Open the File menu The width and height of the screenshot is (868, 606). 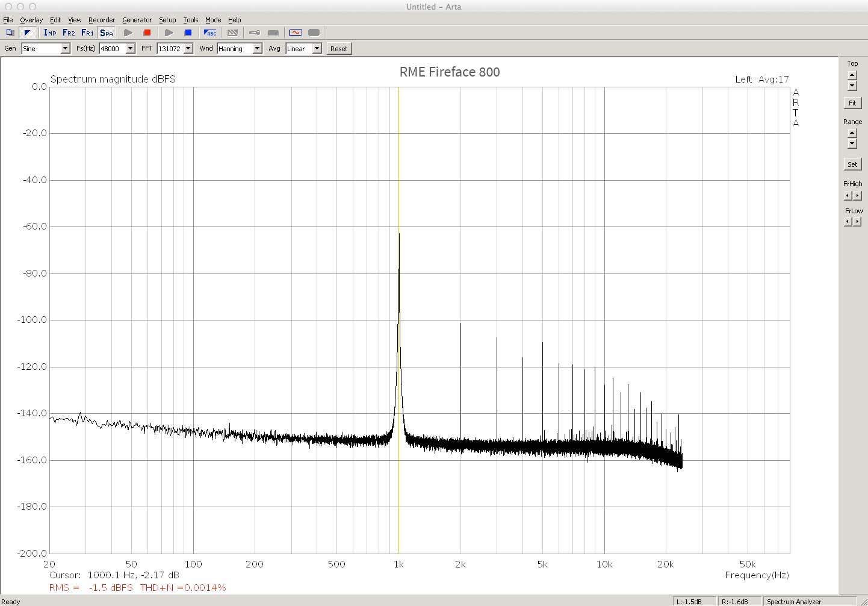point(8,20)
